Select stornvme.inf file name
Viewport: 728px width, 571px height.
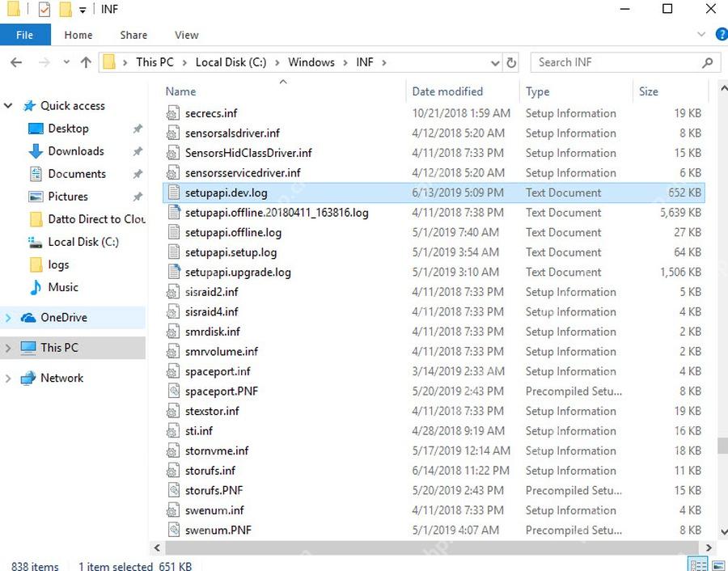217,450
